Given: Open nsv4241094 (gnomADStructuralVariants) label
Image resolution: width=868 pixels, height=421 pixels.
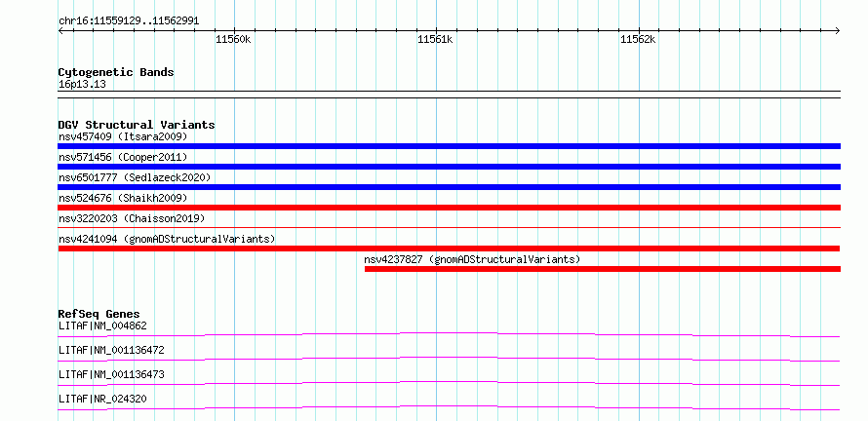Looking at the screenshot, I should pyautogui.click(x=167, y=239).
